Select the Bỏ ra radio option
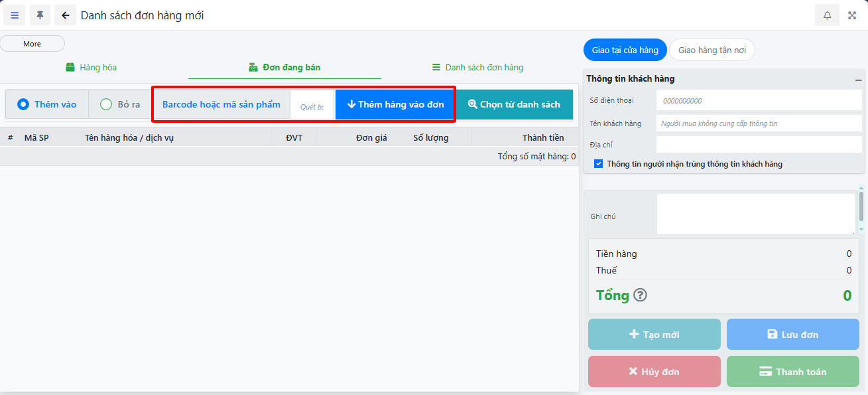868x395 pixels. pos(106,104)
